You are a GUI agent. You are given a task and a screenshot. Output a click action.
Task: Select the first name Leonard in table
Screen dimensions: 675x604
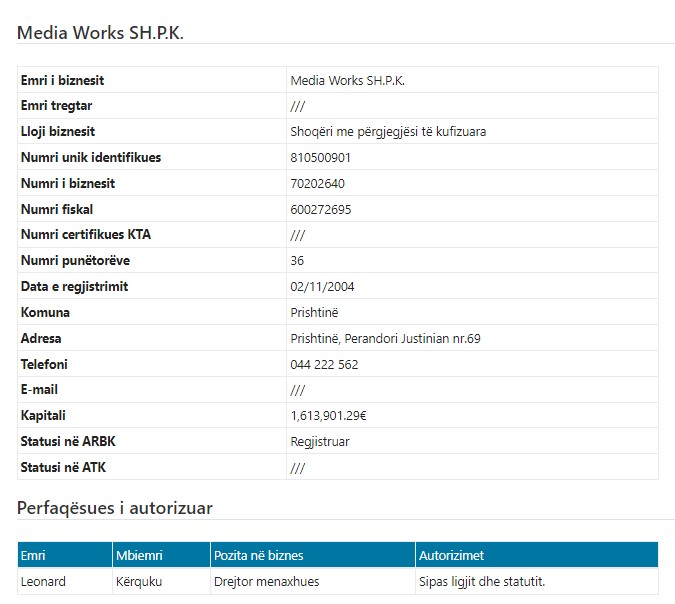[x=43, y=581]
